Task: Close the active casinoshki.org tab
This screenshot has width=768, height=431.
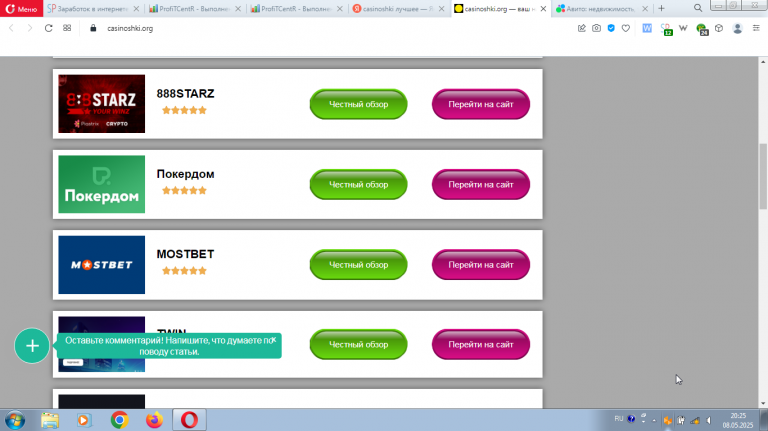Action: [x=543, y=9]
